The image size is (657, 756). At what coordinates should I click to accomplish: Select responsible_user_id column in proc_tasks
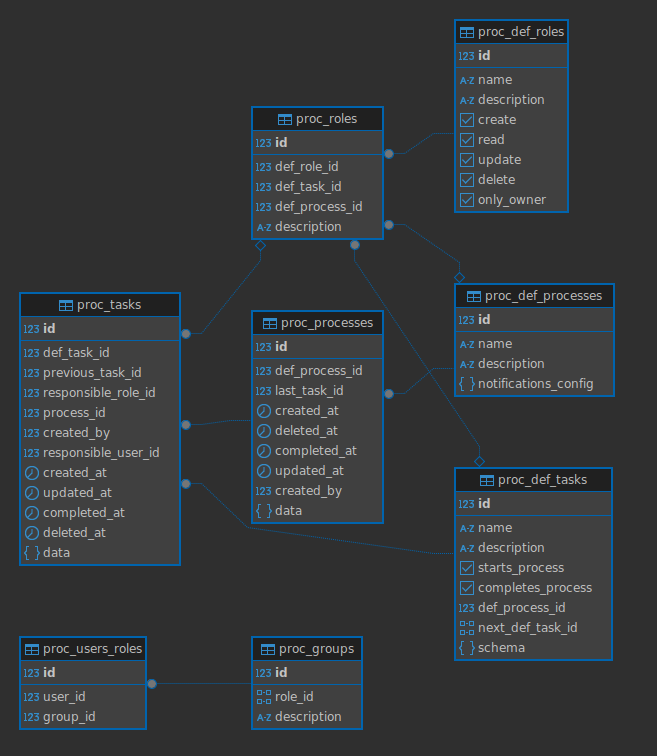click(100, 453)
